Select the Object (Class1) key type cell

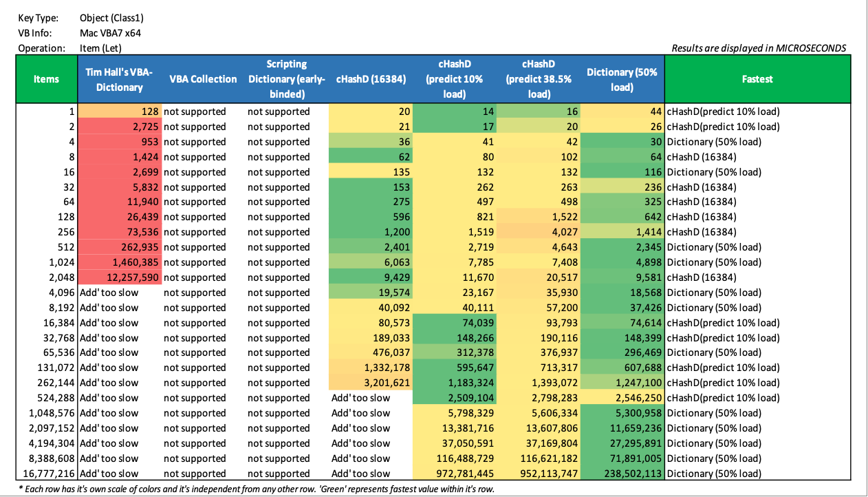(111, 18)
